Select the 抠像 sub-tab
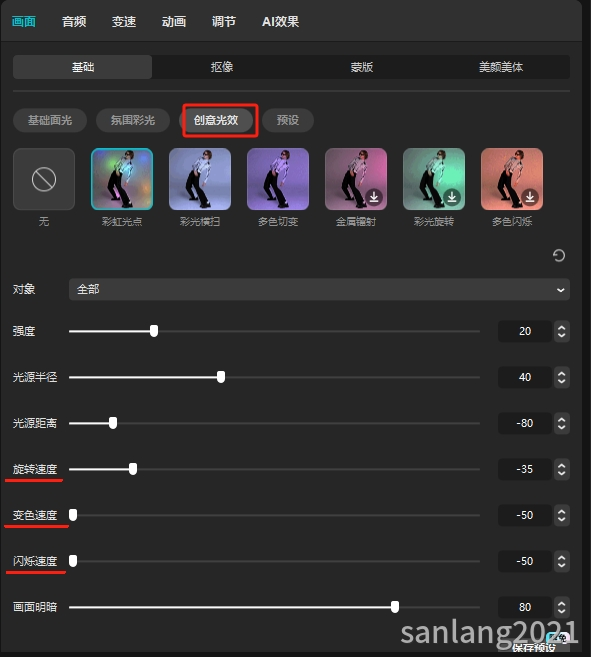 coord(222,67)
